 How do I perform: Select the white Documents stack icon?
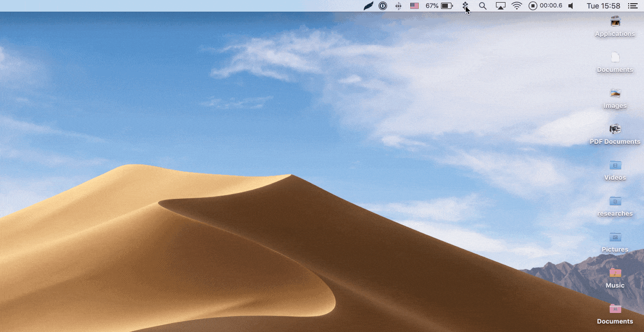[x=615, y=57]
